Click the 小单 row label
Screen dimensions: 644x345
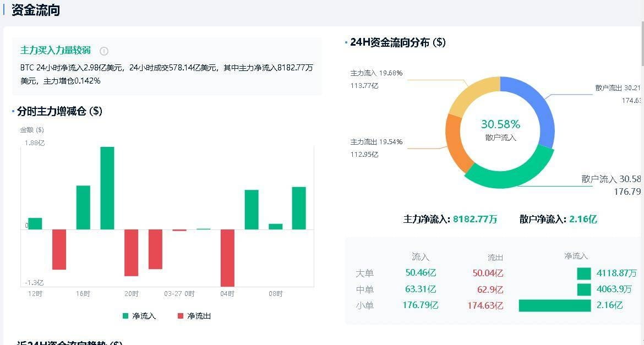coord(365,305)
